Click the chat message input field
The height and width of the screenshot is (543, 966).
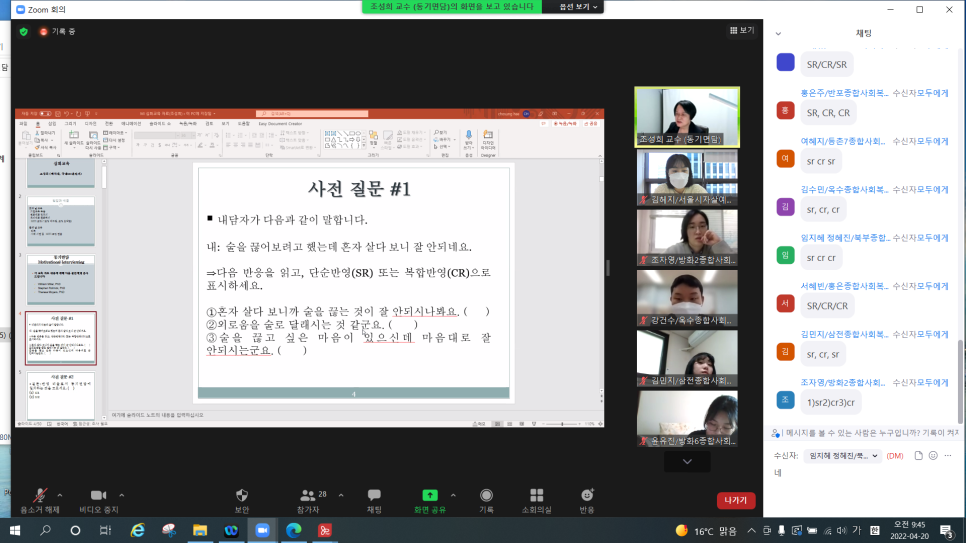coord(860,475)
